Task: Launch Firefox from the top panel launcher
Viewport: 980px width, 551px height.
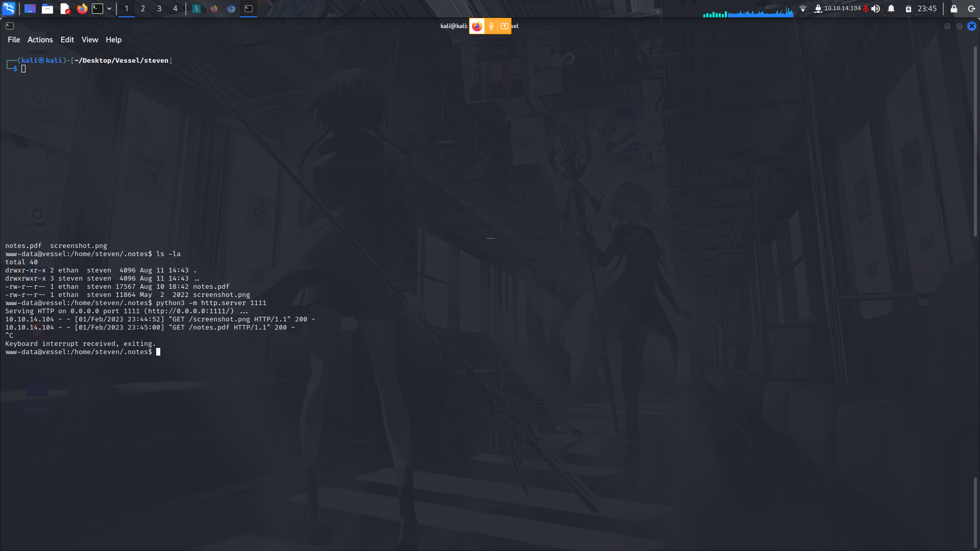Action: click(x=82, y=9)
